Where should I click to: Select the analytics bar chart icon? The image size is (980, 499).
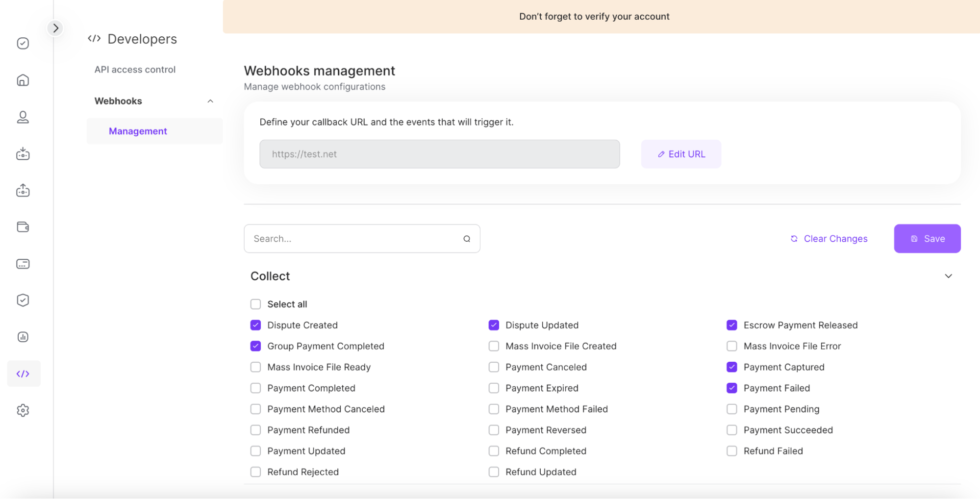pyautogui.click(x=23, y=337)
